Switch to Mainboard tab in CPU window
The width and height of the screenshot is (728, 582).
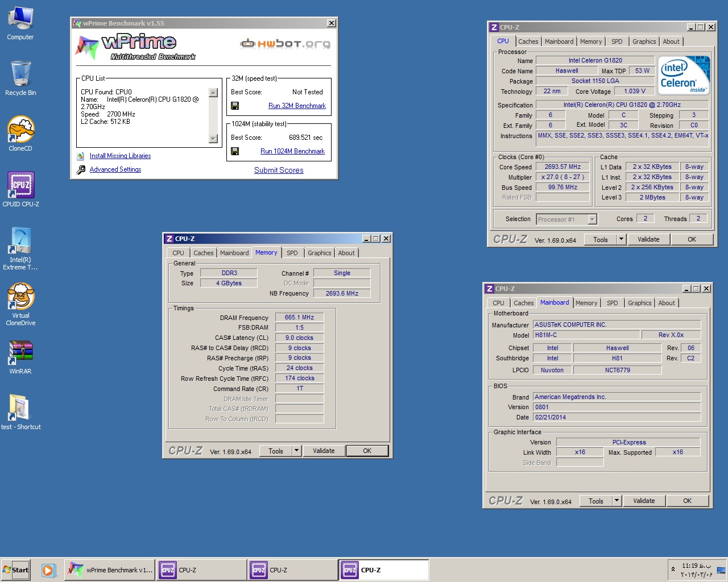[x=559, y=41]
